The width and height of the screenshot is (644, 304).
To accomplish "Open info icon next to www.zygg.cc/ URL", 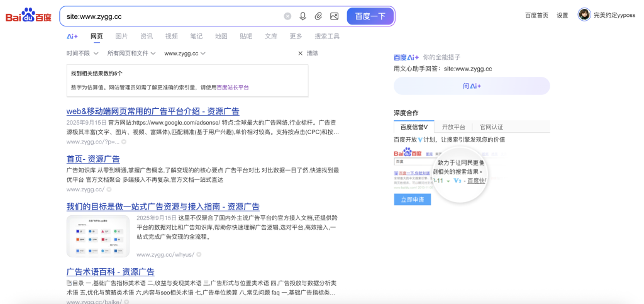I will coord(109,189).
